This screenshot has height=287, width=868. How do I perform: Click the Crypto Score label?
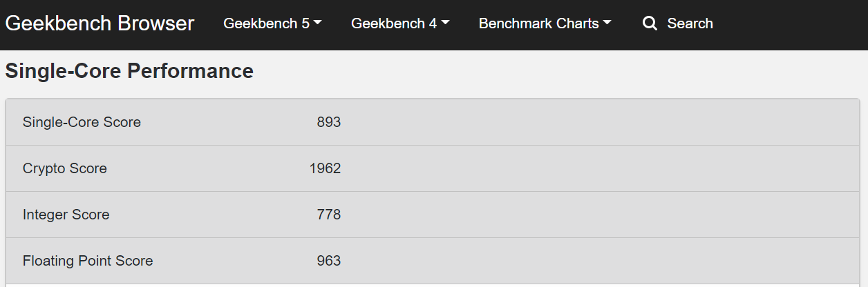coord(65,168)
